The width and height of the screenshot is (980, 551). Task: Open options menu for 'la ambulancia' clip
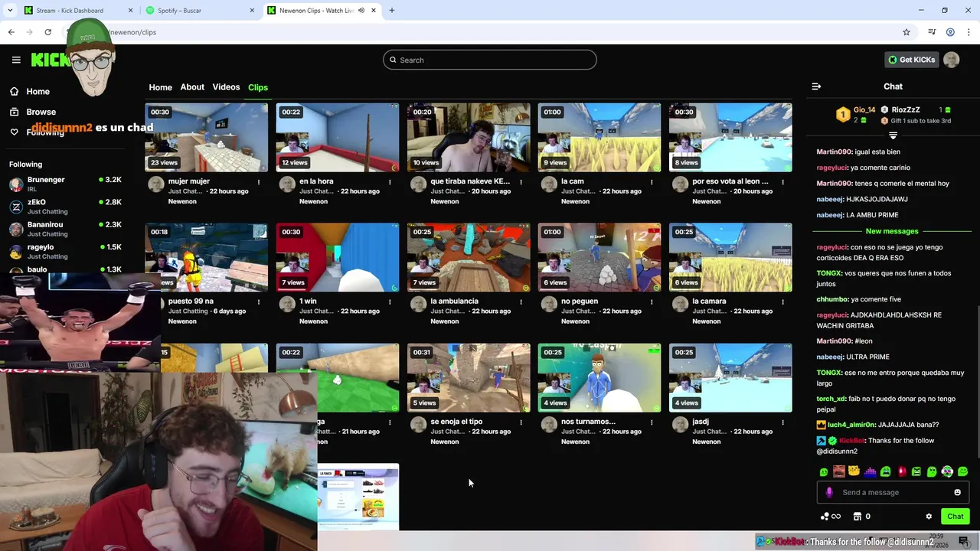pos(521,302)
